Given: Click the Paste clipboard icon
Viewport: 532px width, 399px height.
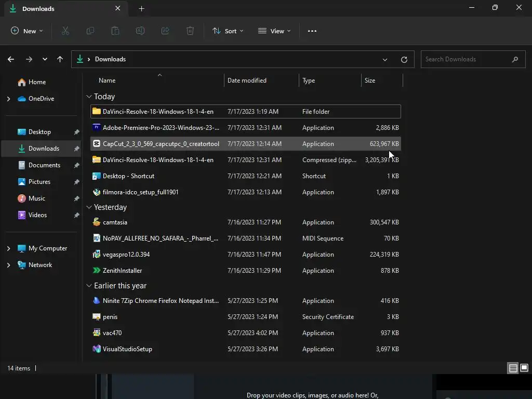Looking at the screenshot, I should 115,31.
